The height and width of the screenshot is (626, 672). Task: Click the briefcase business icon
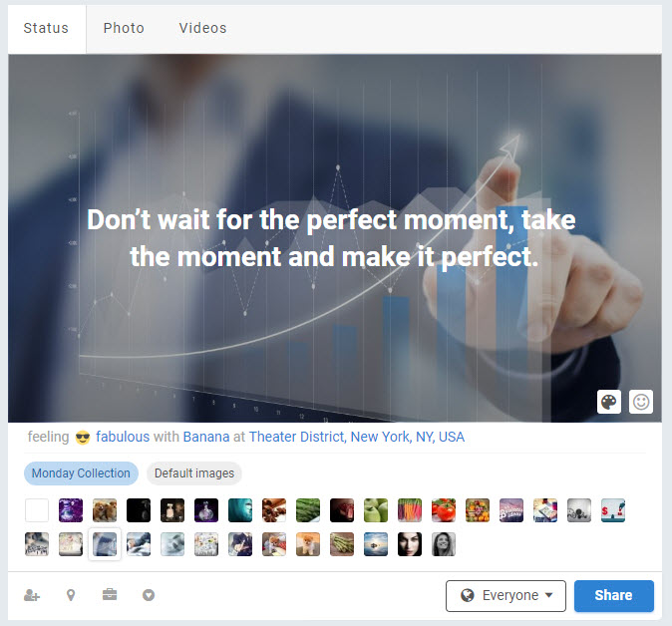(x=110, y=595)
